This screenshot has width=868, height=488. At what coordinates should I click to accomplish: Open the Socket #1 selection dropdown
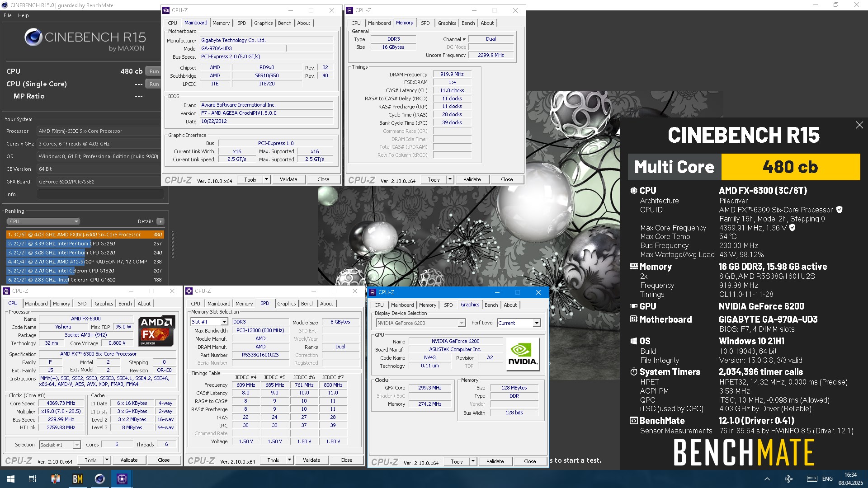pyautogui.click(x=60, y=445)
